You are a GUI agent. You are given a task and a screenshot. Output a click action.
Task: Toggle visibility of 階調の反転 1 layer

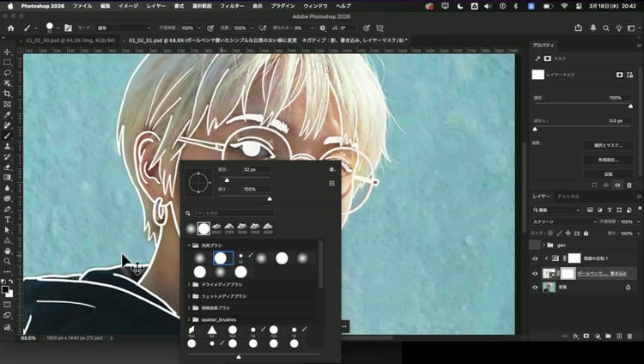(x=535, y=258)
